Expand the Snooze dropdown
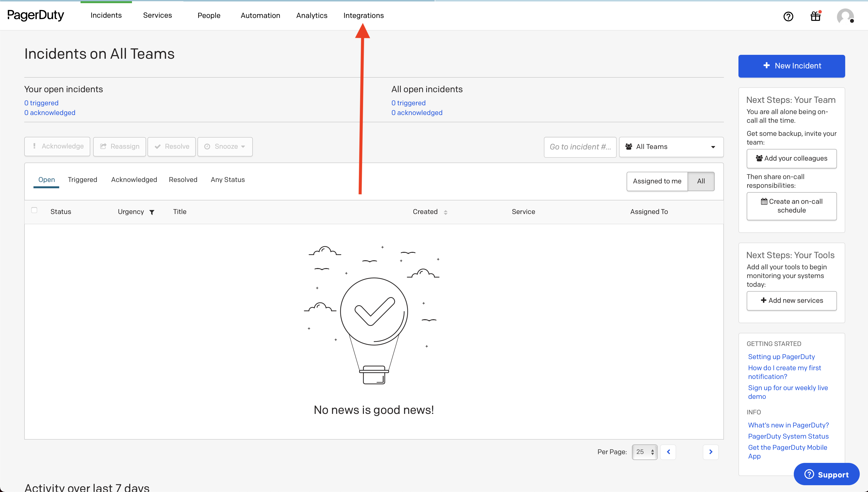The height and width of the screenshot is (492, 868). coord(225,146)
